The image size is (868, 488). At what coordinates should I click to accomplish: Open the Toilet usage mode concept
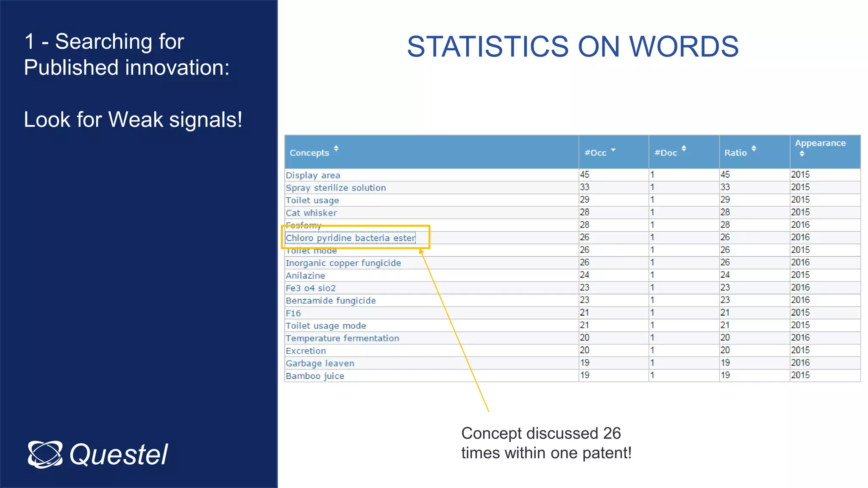pos(326,326)
